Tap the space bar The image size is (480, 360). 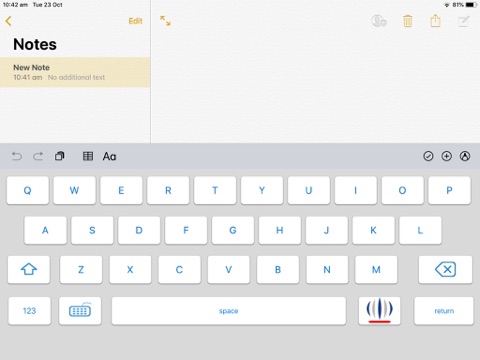point(229,311)
